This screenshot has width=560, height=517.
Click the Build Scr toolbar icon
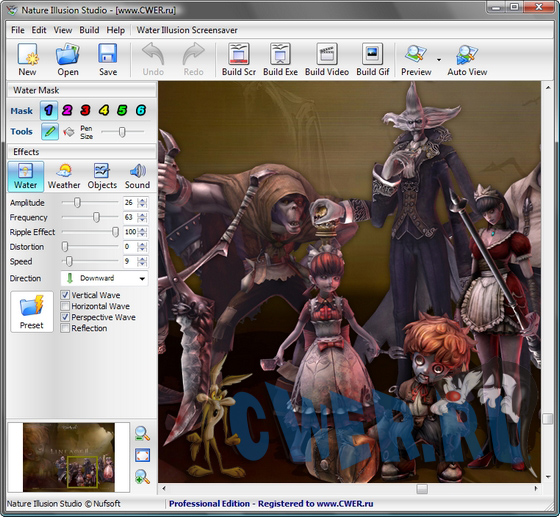pos(239,59)
